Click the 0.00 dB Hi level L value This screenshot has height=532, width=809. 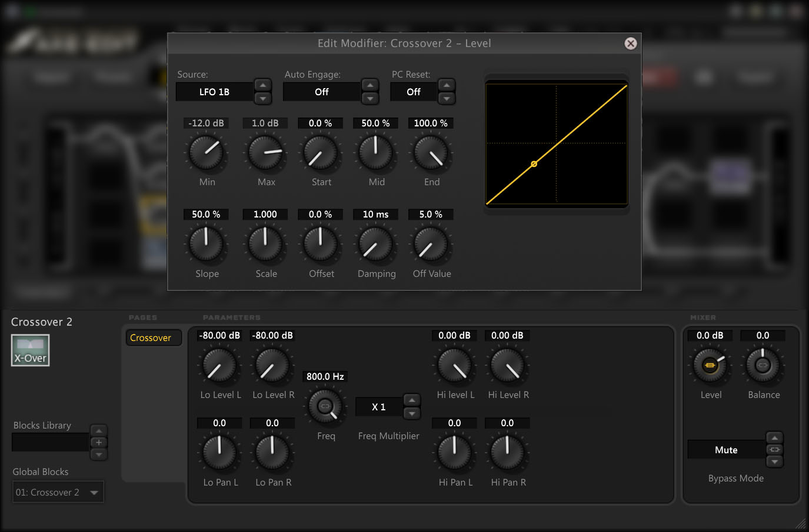pyautogui.click(x=454, y=336)
